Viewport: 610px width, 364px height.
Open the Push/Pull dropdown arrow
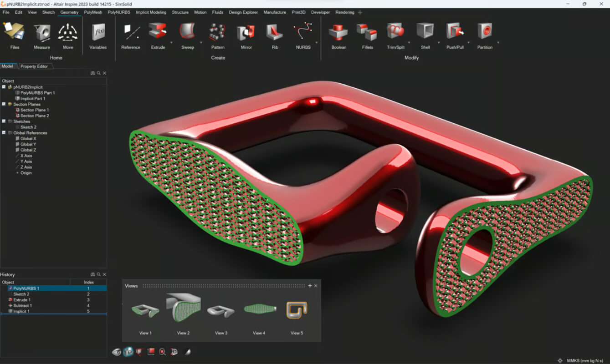pos(468,42)
